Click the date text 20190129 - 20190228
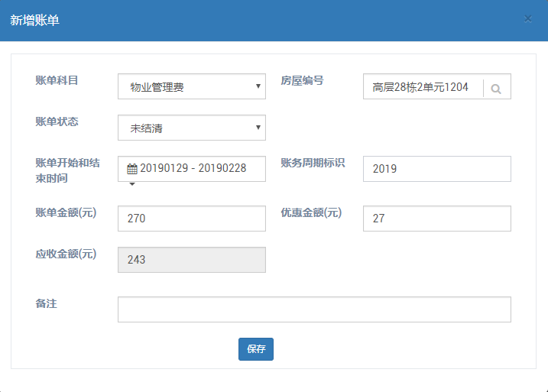Image resolution: width=548 pixels, height=392 pixels. point(193,168)
